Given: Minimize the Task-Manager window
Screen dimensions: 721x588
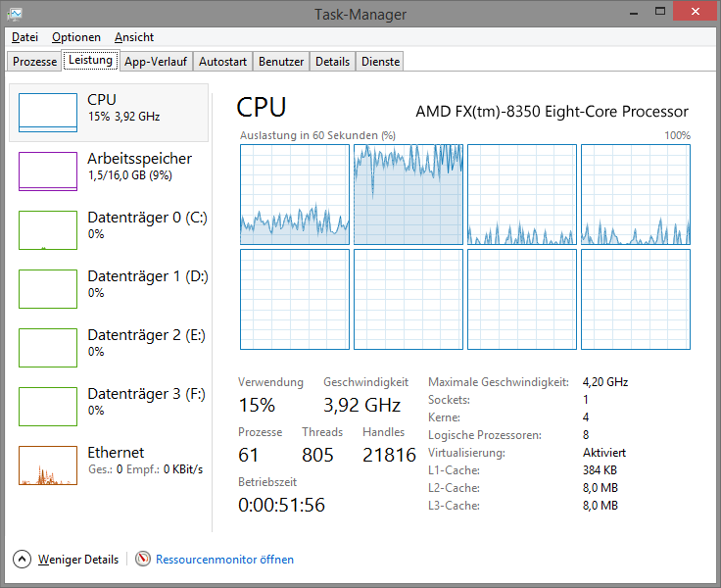Looking at the screenshot, I should [x=634, y=12].
